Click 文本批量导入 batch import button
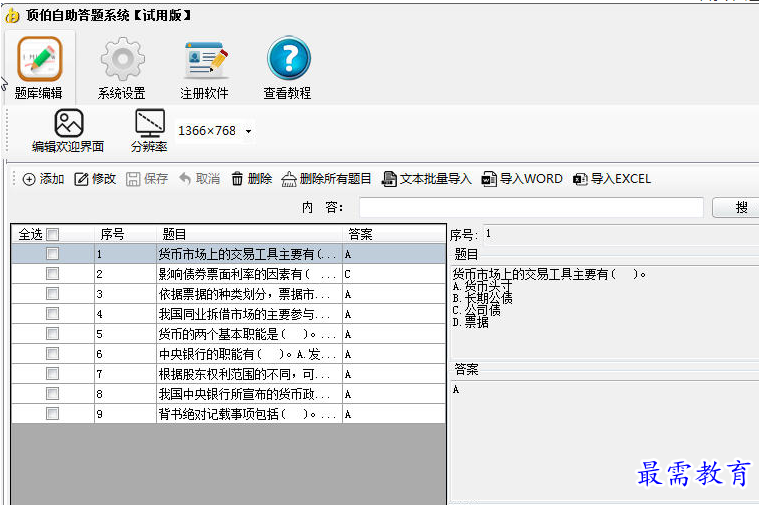Image resolution: width=759 pixels, height=505 pixels. 426,179
